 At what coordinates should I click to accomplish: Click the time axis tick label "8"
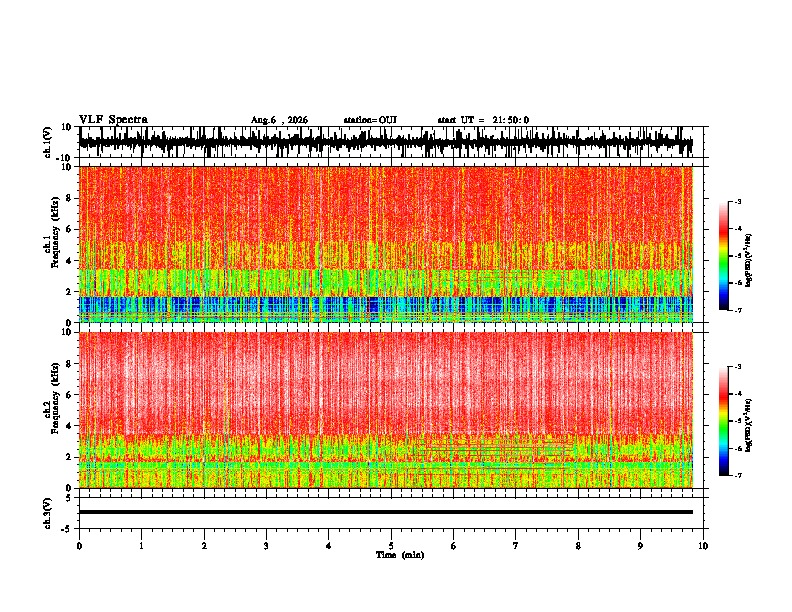(578, 546)
